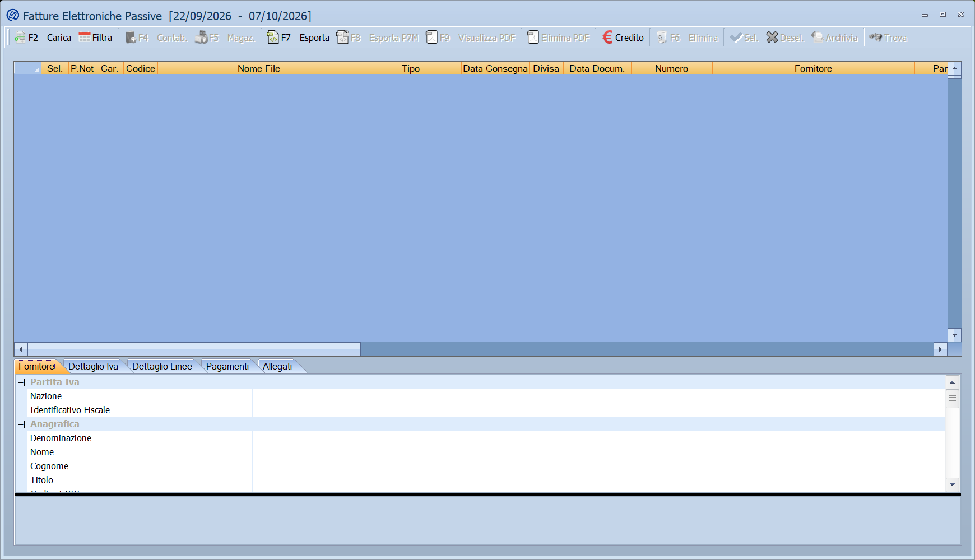The height and width of the screenshot is (560, 975).
Task: Select the F5 - Magaz. warehouse icon
Action: [201, 38]
